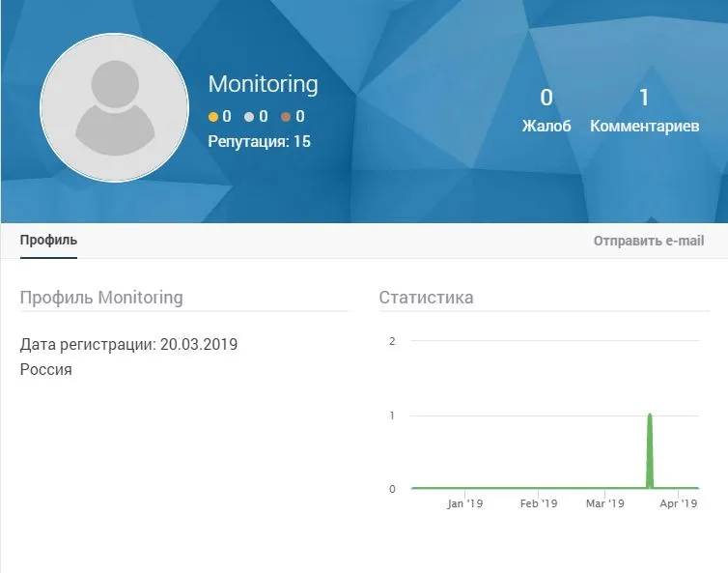Click the Статистика section heading
This screenshot has width=728, height=573.
[426, 298]
